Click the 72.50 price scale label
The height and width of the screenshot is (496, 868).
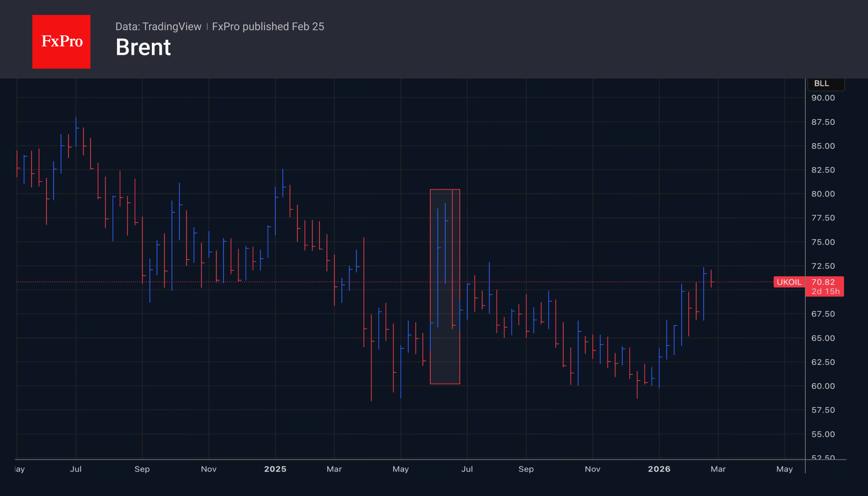823,266
